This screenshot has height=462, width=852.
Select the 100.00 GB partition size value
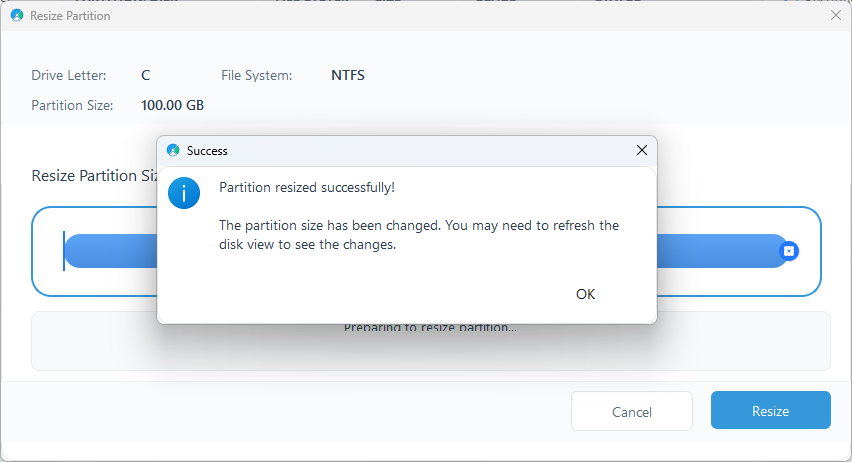coord(172,105)
